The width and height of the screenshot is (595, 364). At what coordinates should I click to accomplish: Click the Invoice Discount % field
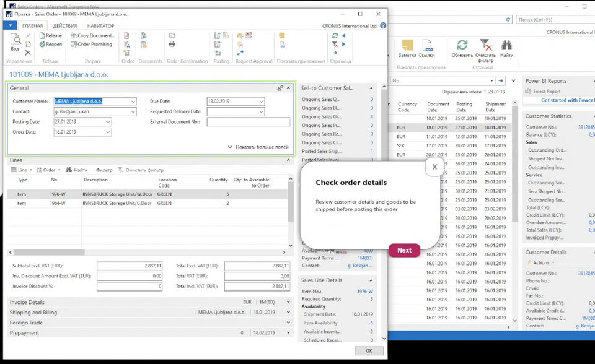tap(130, 286)
